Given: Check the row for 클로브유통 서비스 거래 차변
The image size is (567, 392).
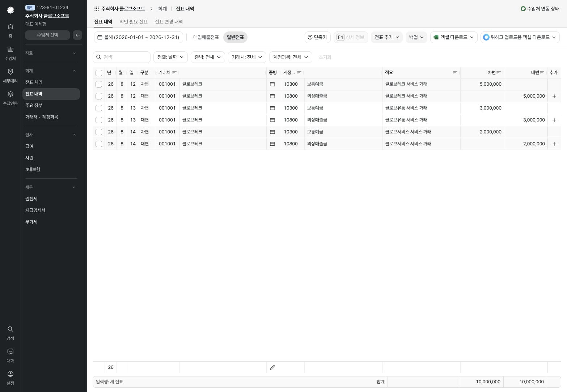Looking at the screenshot, I should [x=99, y=108].
